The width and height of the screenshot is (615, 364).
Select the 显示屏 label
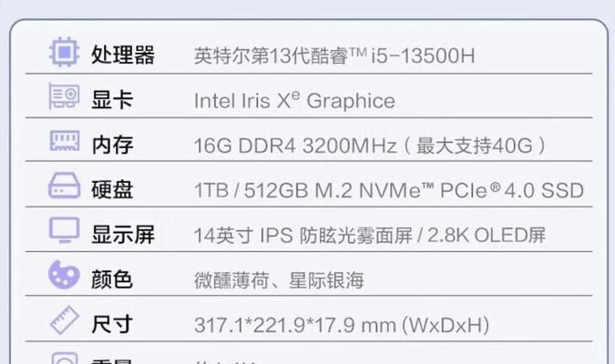pos(123,234)
